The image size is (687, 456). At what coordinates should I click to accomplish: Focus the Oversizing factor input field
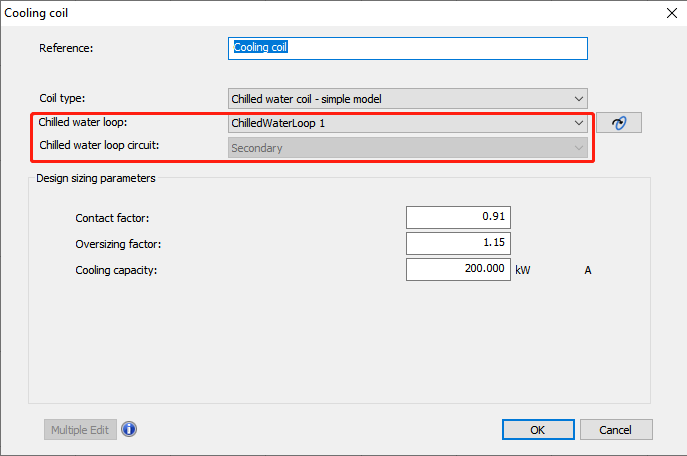coord(459,243)
